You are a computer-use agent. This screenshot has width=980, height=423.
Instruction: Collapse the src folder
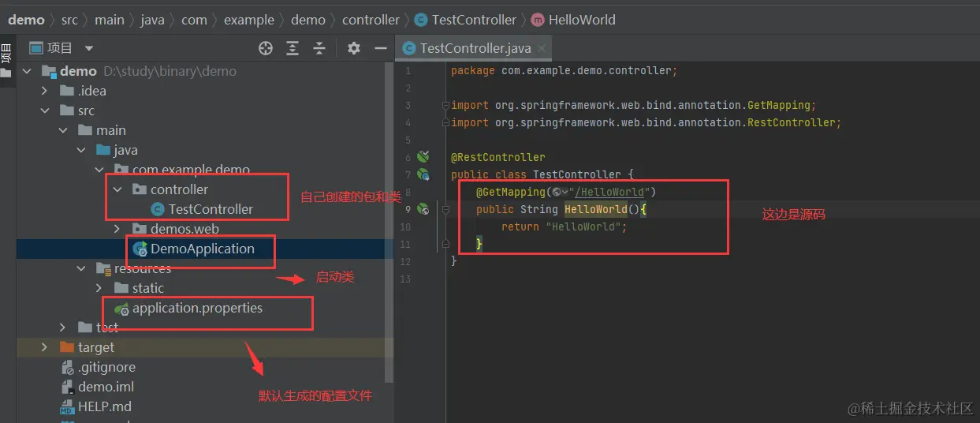point(46,110)
